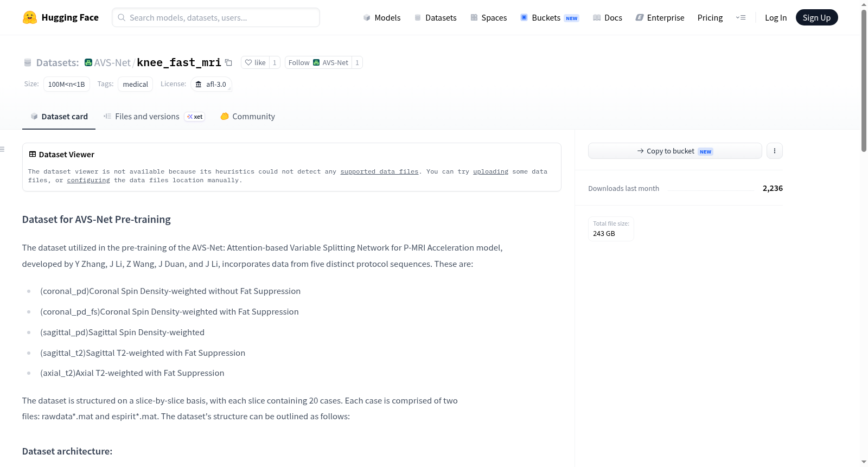Follow the AVS-Net organization
The image size is (868, 467).
tap(318, 62)
